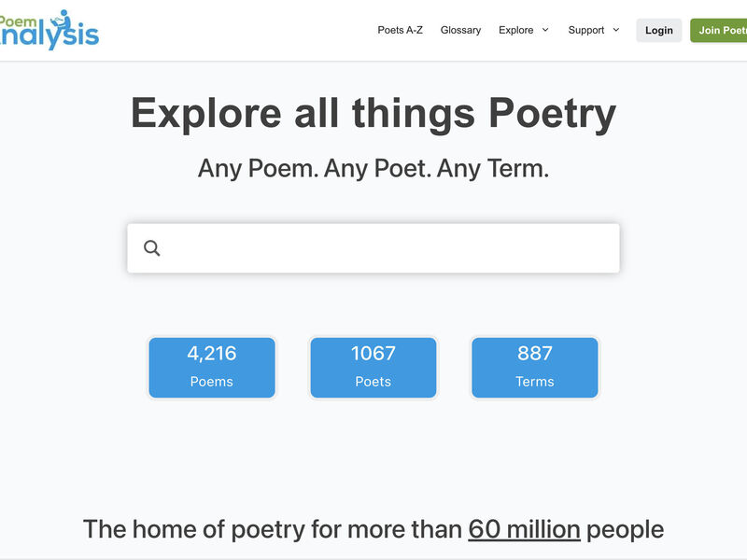Select the blue Terms statistic tile

click(x=534, y=367)
